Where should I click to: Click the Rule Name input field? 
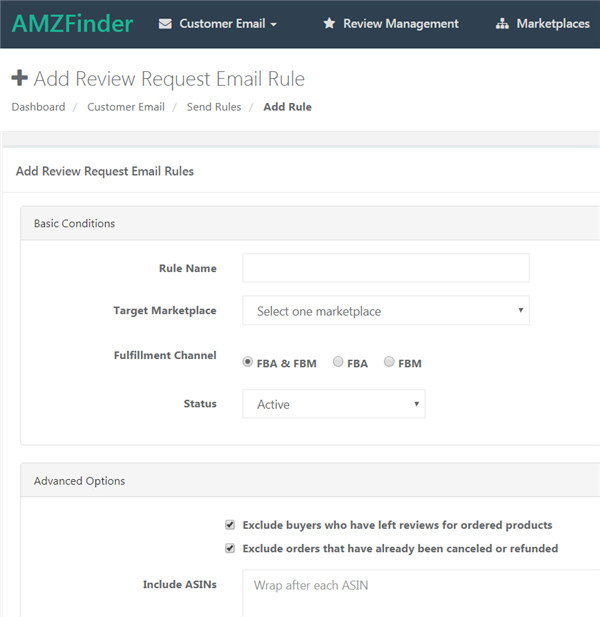click(385, 268)
